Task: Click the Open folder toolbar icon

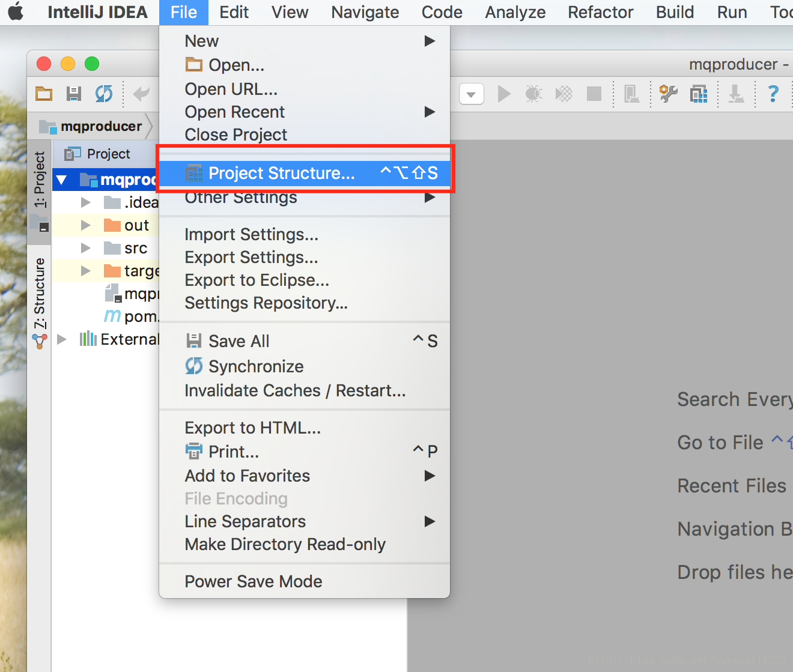Action: 44,94
